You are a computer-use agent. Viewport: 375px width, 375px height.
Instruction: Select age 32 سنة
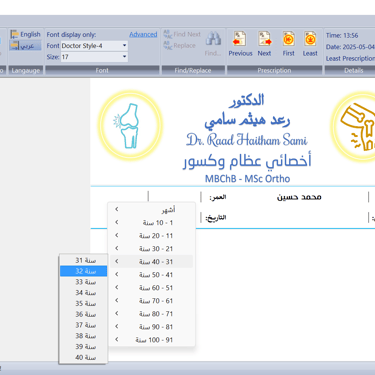pyautogui.click(x=83, y=271)
